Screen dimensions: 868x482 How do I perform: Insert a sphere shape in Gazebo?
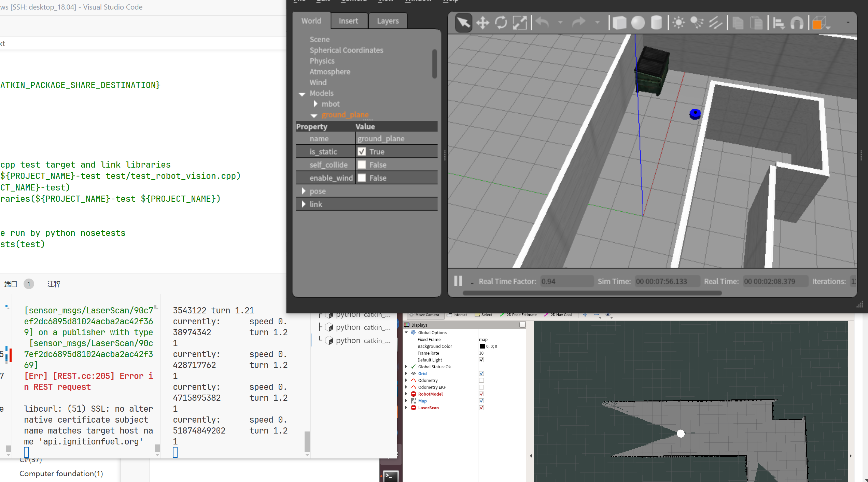pyautogui.click(x=638, y=23)
